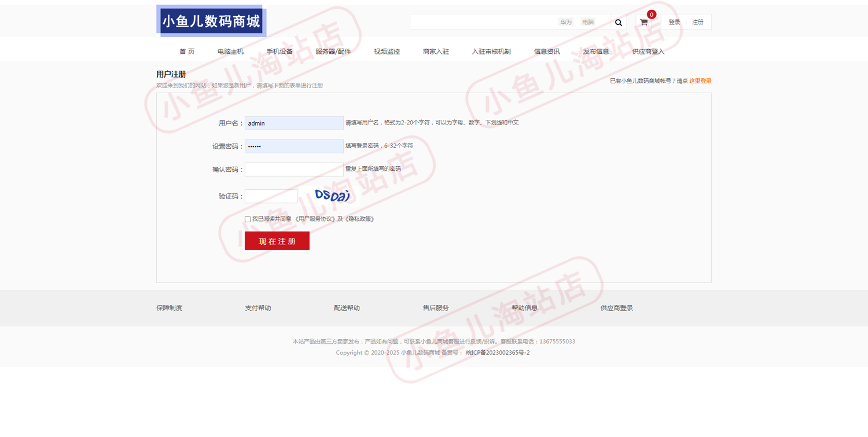Open 入驻审核机制 menu
The width and height of the screenshot is (868, 437).
click(491, 52)
